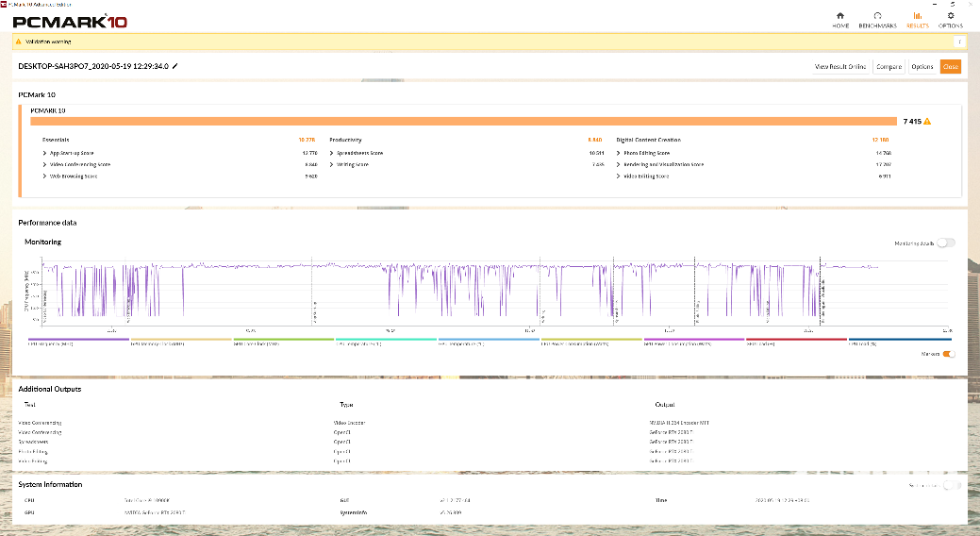This screenshot has width=980, height=536.
Task: Click the overall score 7 415
Action: 912,122
